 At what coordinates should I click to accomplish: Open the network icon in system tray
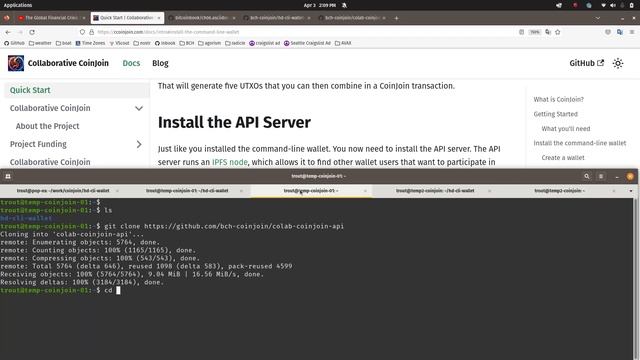click(x=603, y=5)
